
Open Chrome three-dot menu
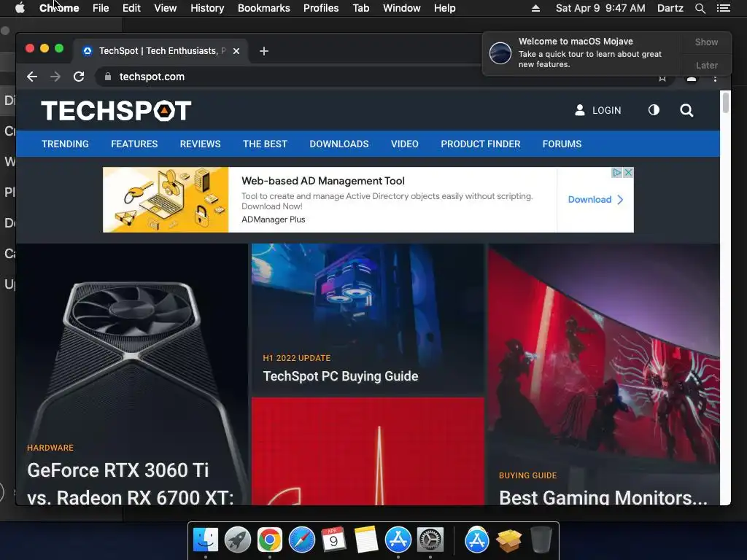click(x=715, y=79)
